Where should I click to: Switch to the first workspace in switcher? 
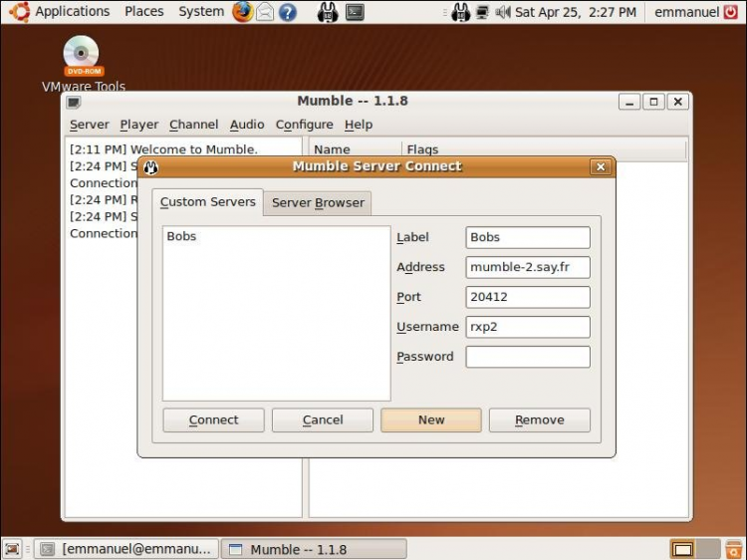click(x=682, y=549)
